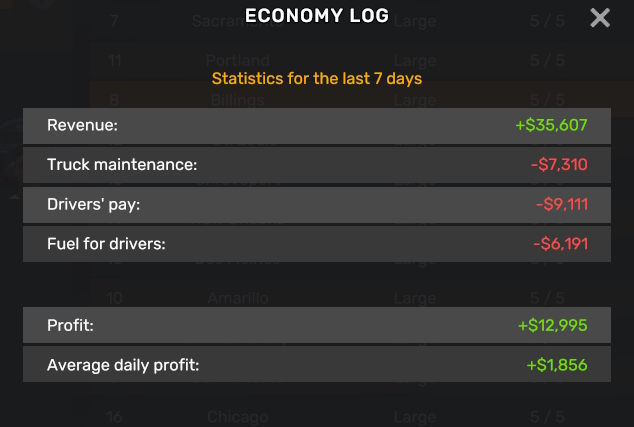Select the +$12,995 profit amount
The width and height of the screenshot is (634, 427).
(x=552, y=326)
